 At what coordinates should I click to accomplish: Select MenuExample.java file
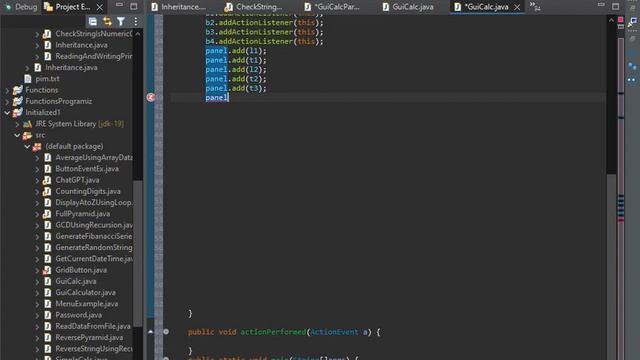tap(87, 304)
